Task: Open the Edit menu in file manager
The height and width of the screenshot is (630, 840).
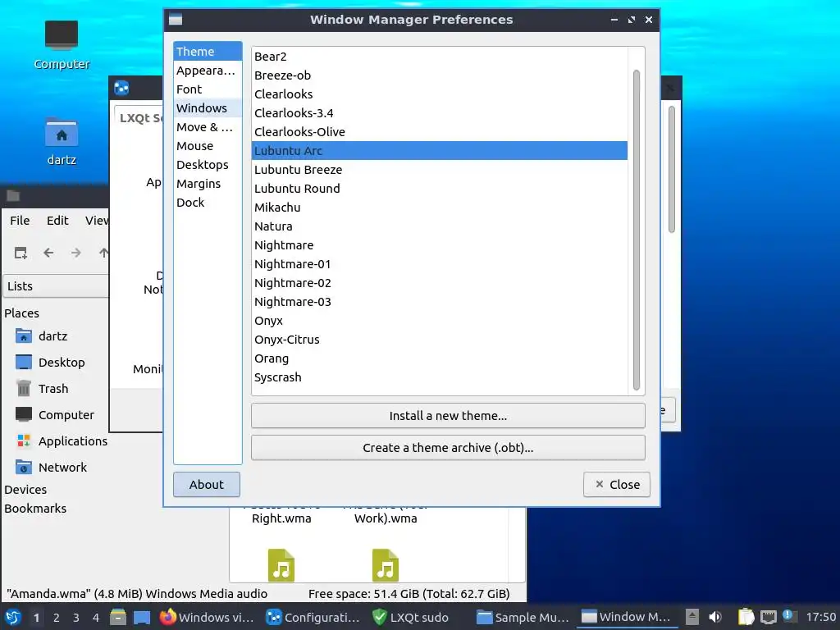Action: click(x=57, y=220)
